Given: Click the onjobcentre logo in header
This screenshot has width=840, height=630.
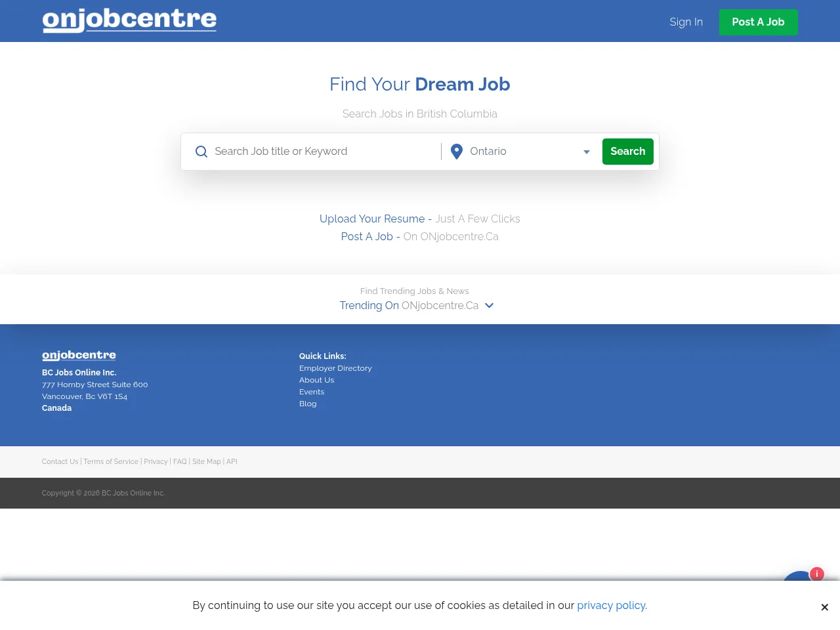Looking at the screenshot, I should pos(129,20).
